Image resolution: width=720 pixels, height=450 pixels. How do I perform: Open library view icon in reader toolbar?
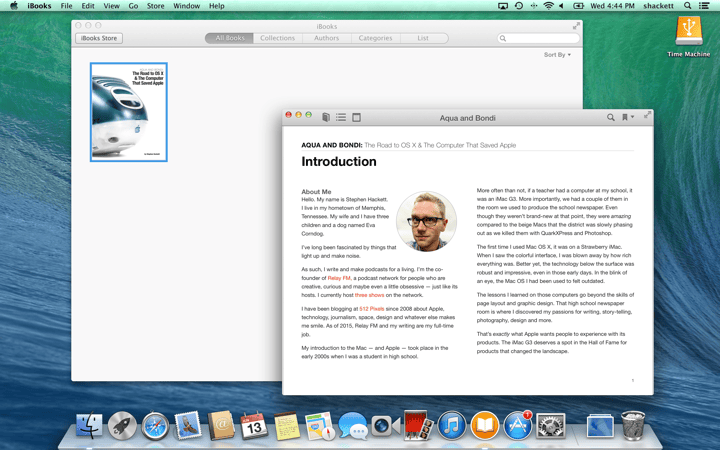coord(326,118)
